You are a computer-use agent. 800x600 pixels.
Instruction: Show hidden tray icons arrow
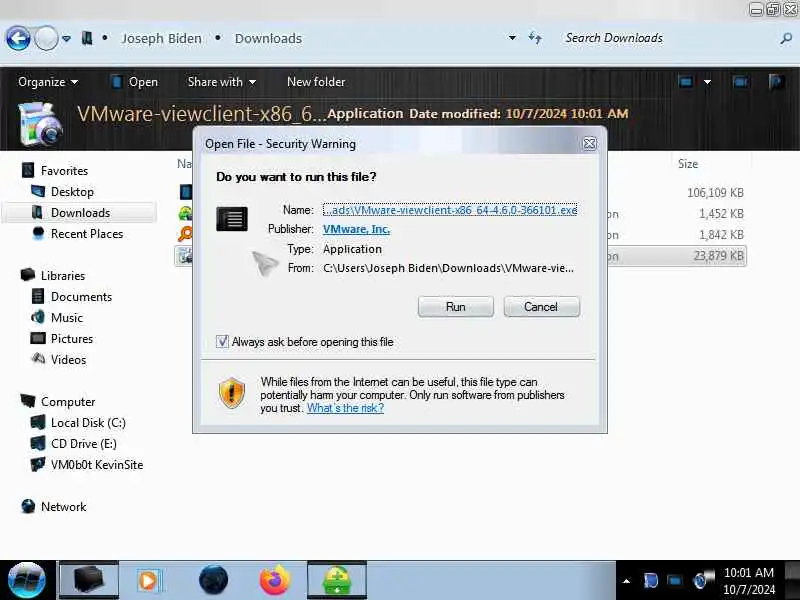click(627, 581)
